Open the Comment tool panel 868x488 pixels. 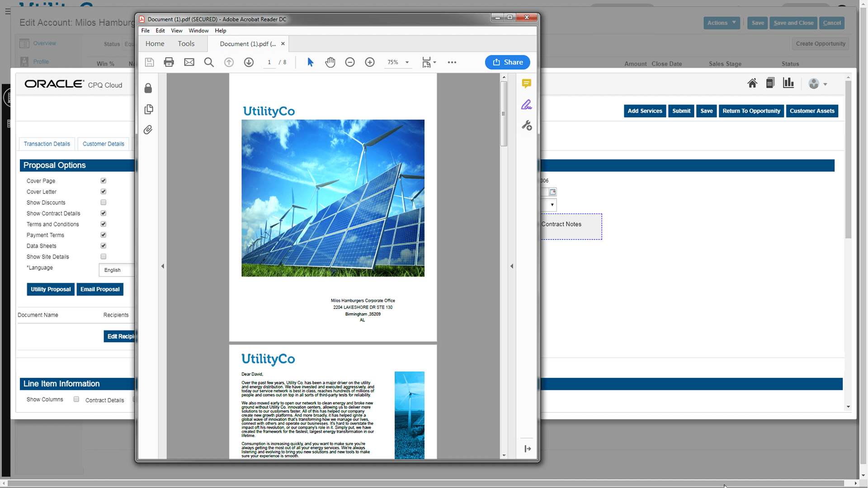(526, 84)
